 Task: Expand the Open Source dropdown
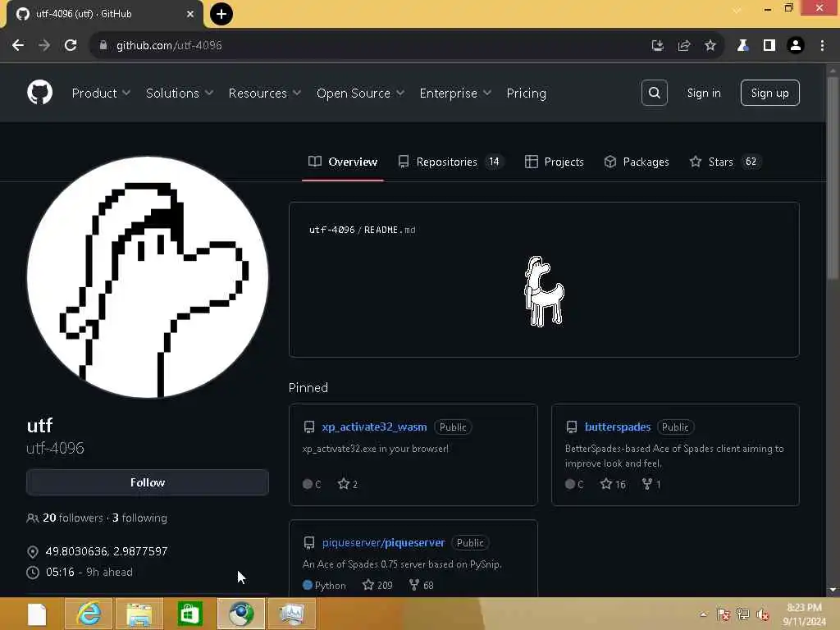(x=360, y=94)
